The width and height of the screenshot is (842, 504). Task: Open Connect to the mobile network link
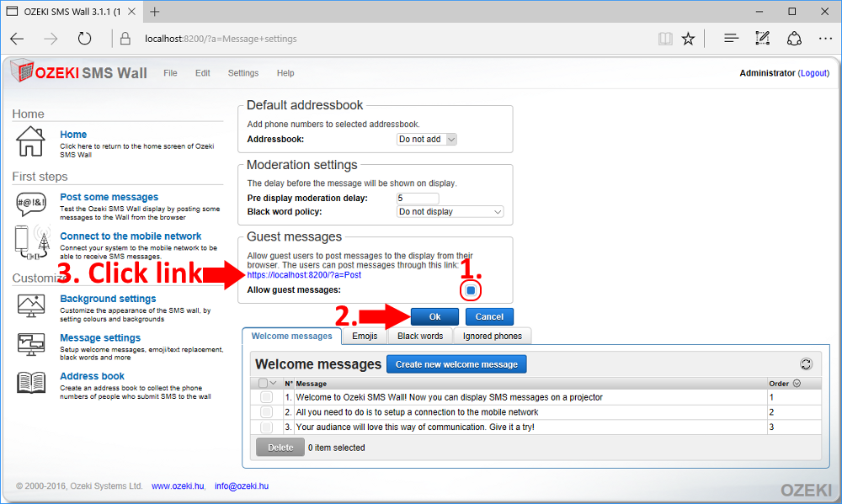click(131, 236)
